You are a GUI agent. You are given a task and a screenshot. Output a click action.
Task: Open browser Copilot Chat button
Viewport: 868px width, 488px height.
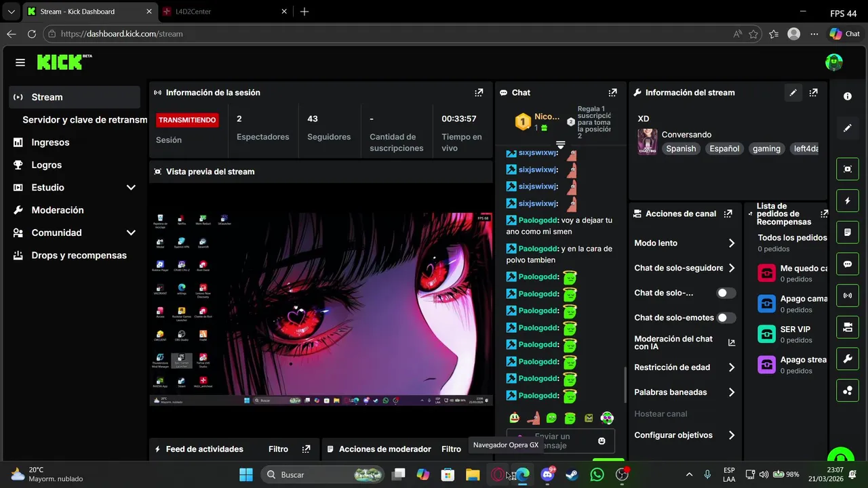[845, 34]
